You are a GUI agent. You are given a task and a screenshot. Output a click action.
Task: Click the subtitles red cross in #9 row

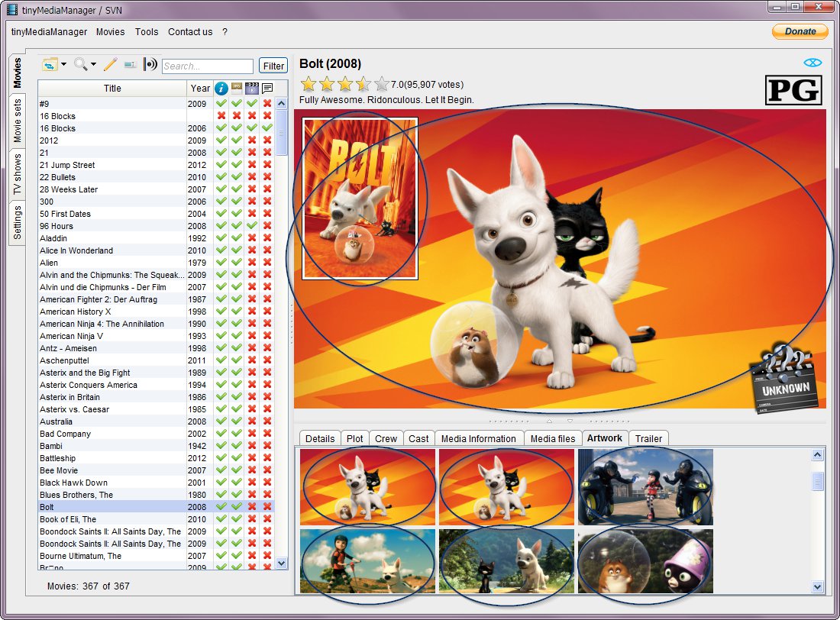coord(267,103)
